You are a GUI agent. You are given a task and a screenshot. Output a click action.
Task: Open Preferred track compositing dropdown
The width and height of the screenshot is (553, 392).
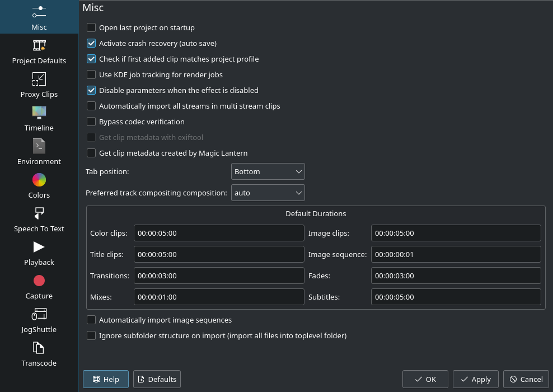pos(268,193)
